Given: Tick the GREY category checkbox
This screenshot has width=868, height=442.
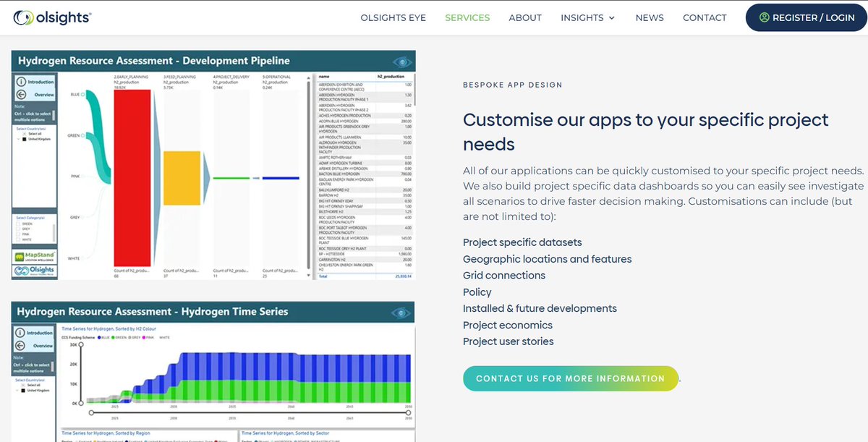Looking at the screenshot, I should click(18, 229).
